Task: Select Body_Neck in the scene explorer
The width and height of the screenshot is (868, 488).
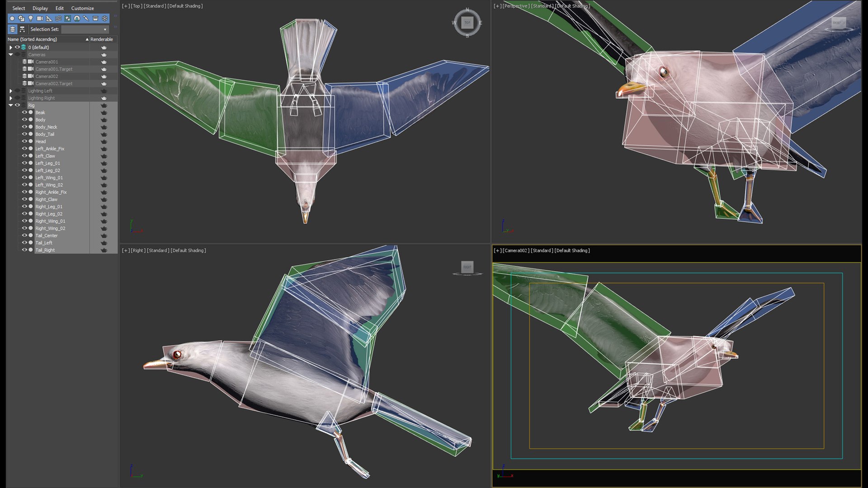Action: click(46, 127)
